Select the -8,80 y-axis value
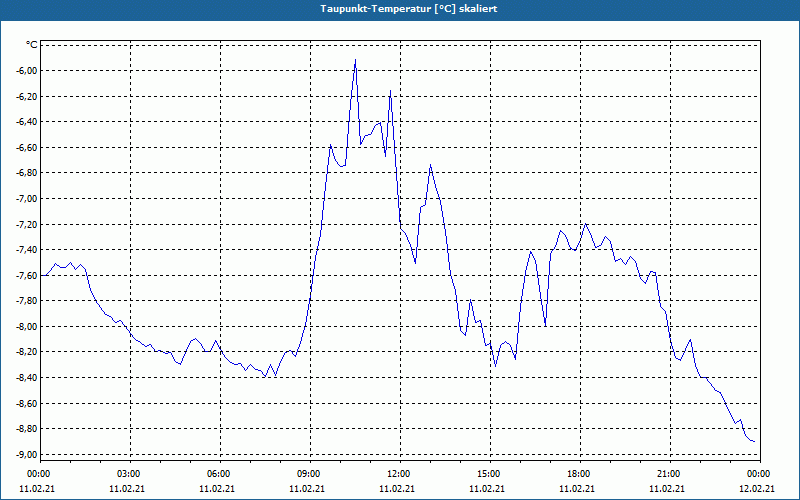 coord(27,429)
